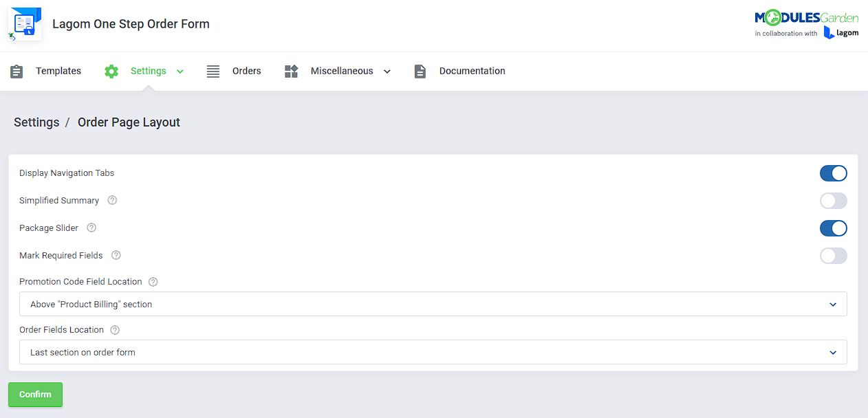Disable the Display Navigation Tabs toggle

coord(833,173)
